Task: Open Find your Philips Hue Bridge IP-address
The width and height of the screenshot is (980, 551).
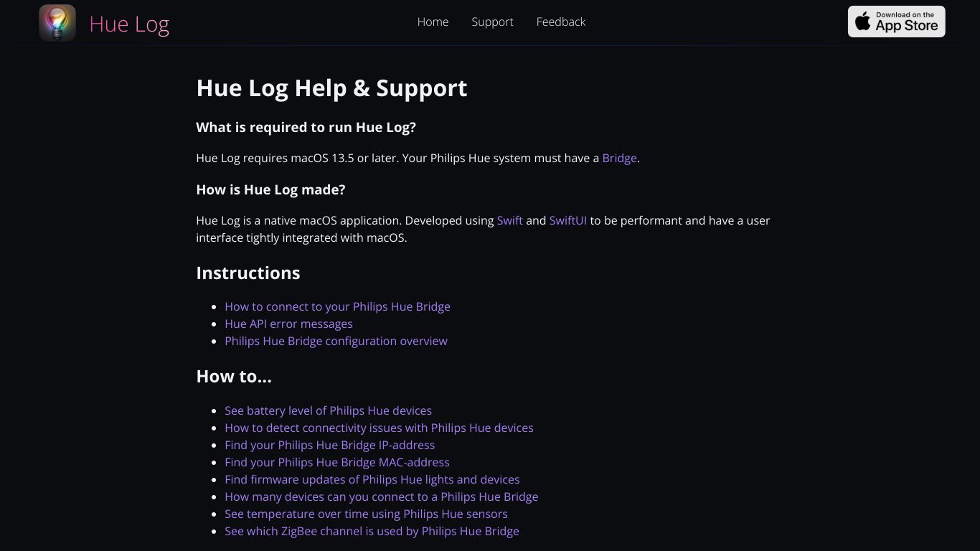Action: pos(329,445)
